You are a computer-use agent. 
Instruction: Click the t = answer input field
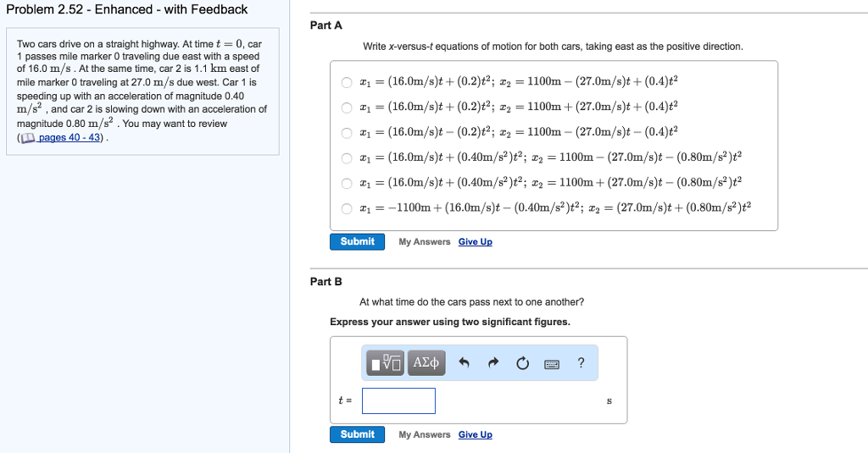pos(398,401)
